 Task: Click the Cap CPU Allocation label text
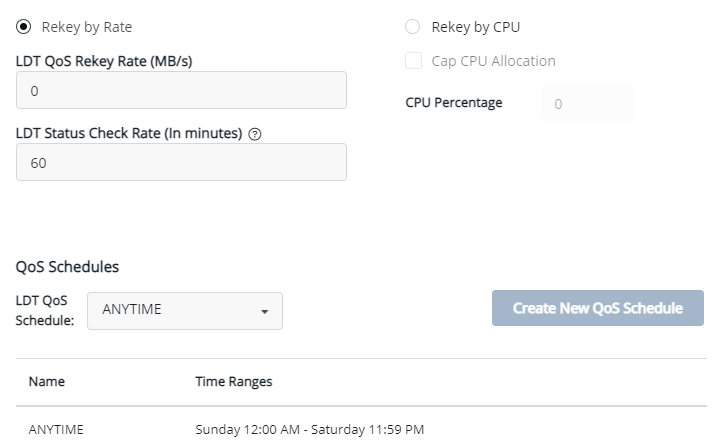click(x=493, y=61)
